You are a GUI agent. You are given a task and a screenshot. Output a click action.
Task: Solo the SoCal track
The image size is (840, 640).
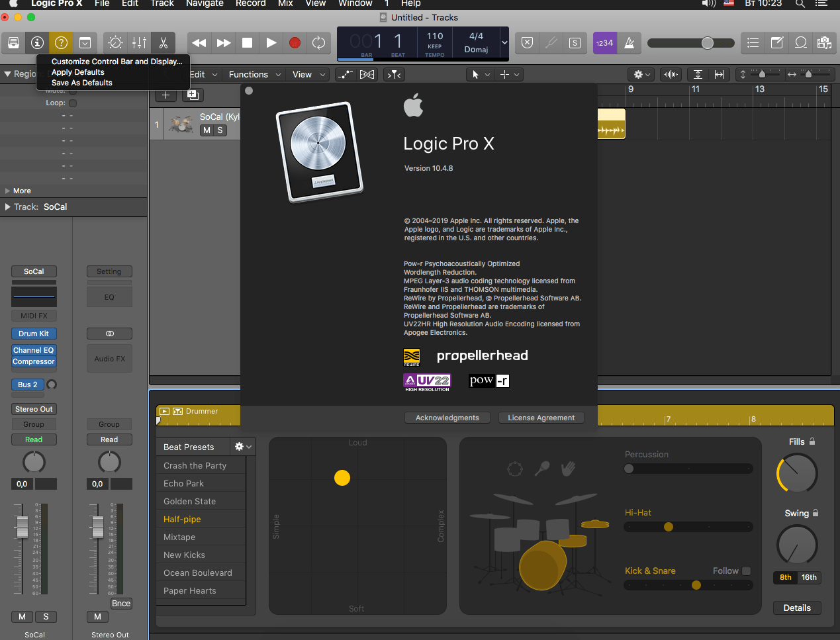point(220,130)
